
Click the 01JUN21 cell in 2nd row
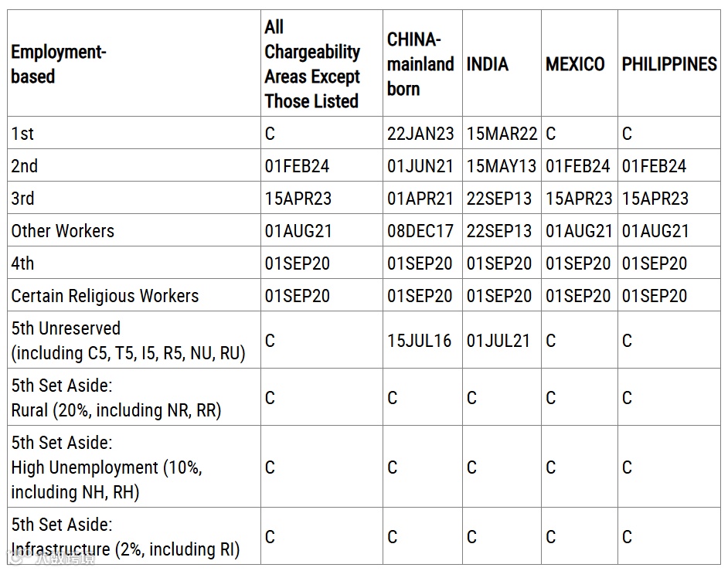pos(420,166)
